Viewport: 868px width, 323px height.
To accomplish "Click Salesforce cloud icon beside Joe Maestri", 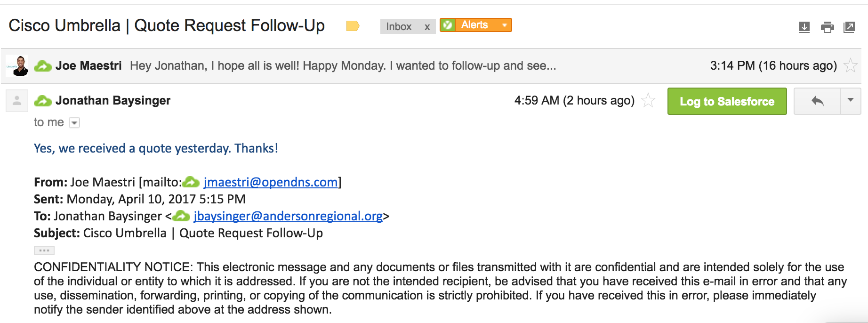I will click(x=43, y=66).
